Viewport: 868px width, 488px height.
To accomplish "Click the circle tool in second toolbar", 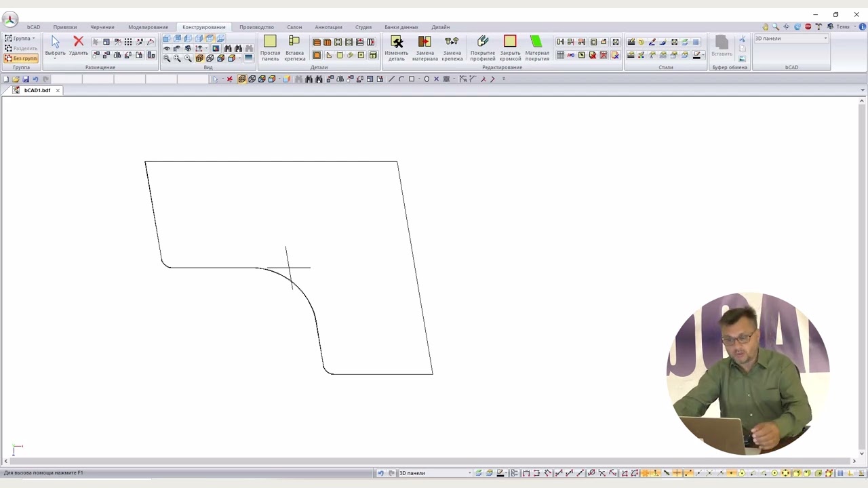I will tap(427, 79).
